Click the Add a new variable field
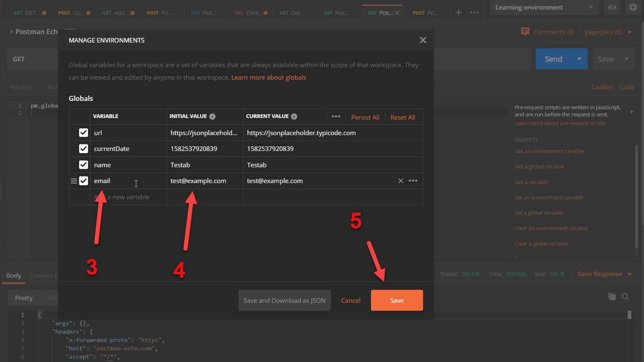 pyautogui.click(x=128, y=197)
